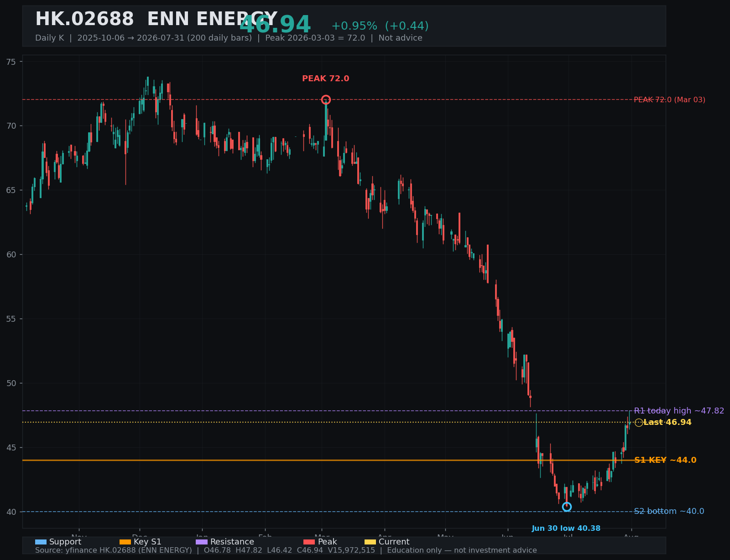
Task: Click the 75 y-axis tick label
Action: pos(11,62)
